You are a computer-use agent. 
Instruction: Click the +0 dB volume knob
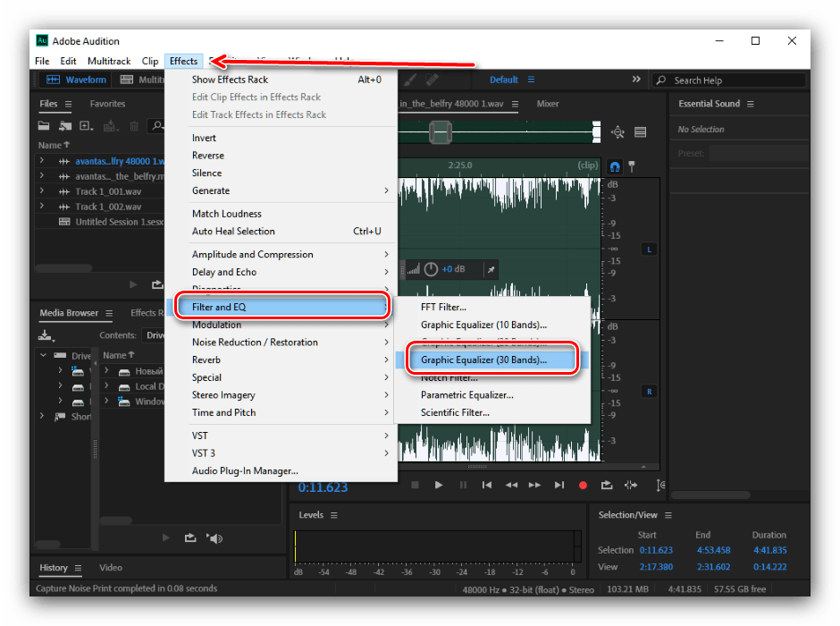(x=431, y=269)
